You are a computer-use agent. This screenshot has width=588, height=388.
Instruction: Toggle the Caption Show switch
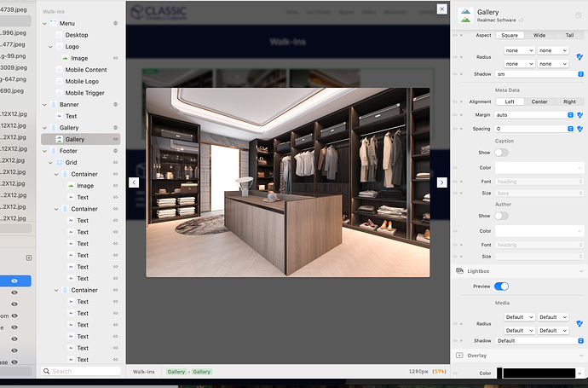[501, 153]
